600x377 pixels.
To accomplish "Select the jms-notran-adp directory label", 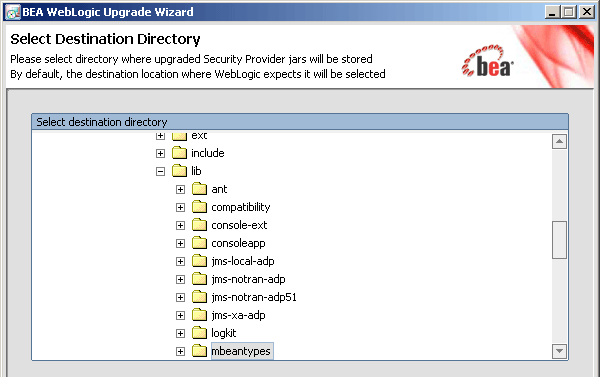I will click(248, 279).
